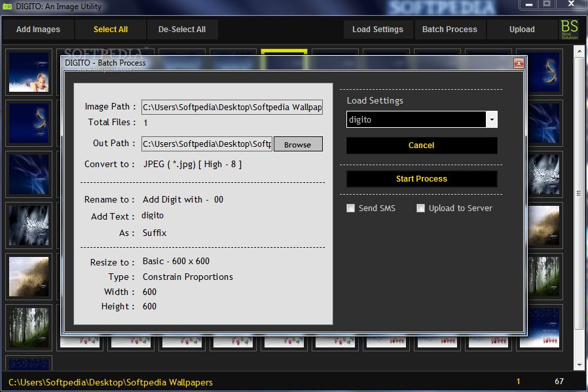
Task: Click the Batch Process toolbar item
Action: (450, 29)
